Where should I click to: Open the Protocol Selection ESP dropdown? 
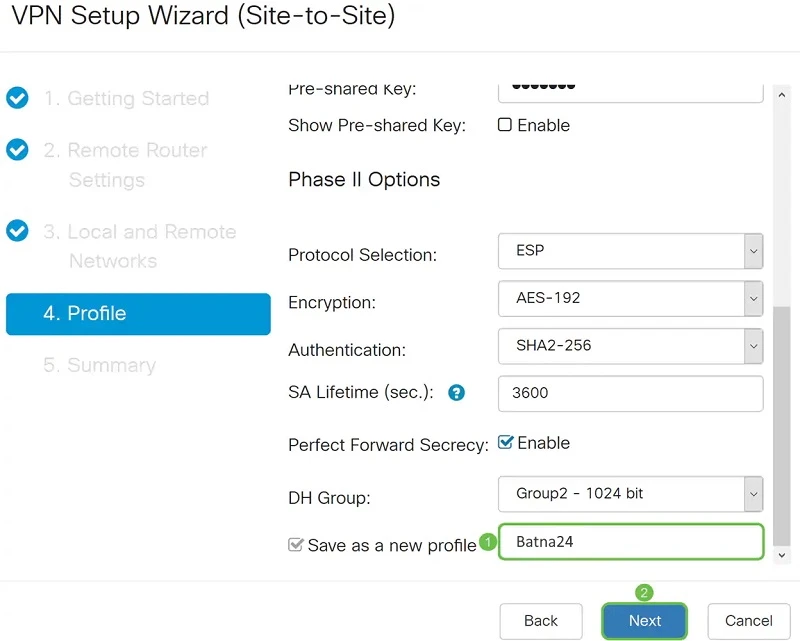tap(630, 250)
